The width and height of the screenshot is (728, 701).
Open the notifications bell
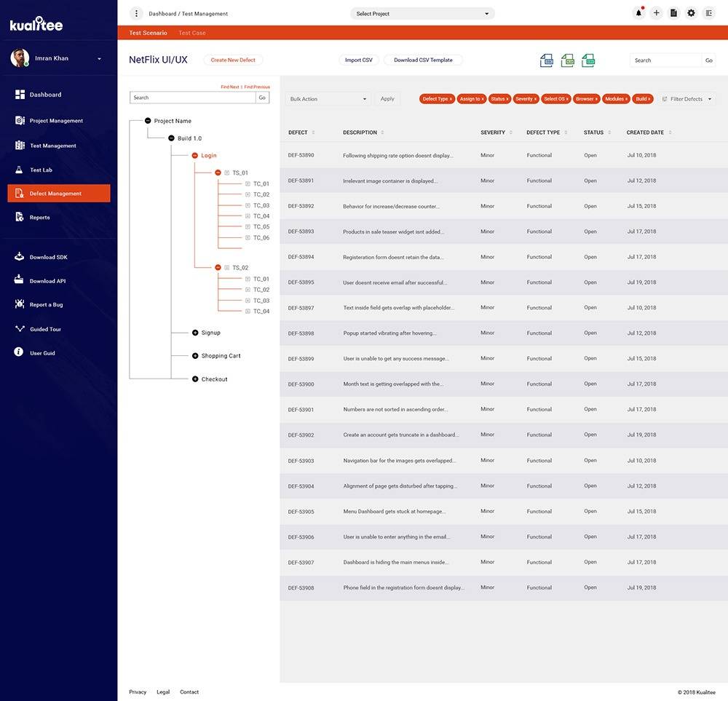(x=638, y=13)
